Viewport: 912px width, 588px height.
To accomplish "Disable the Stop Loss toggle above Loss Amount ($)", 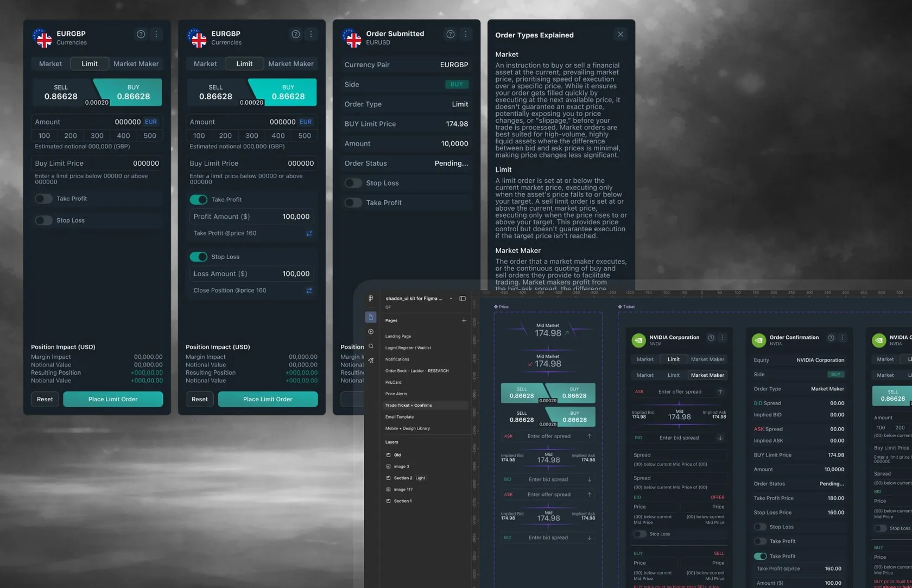I will (199, 257).
